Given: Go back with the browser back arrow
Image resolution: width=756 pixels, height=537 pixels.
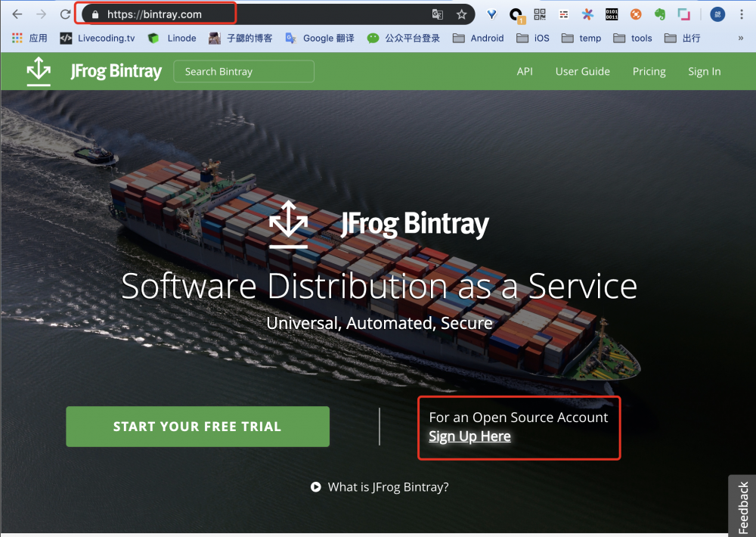Looking at the screenshot, I should 17,14.
